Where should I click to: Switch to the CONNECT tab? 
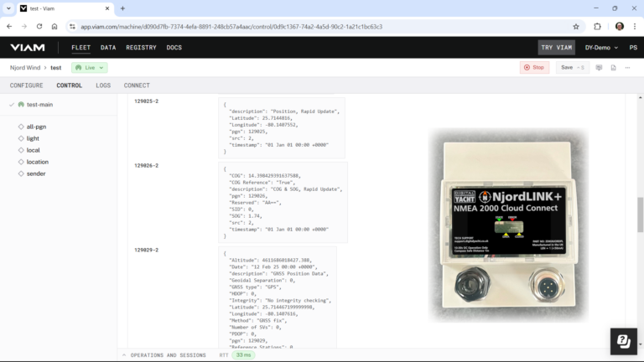pos(137,85)
